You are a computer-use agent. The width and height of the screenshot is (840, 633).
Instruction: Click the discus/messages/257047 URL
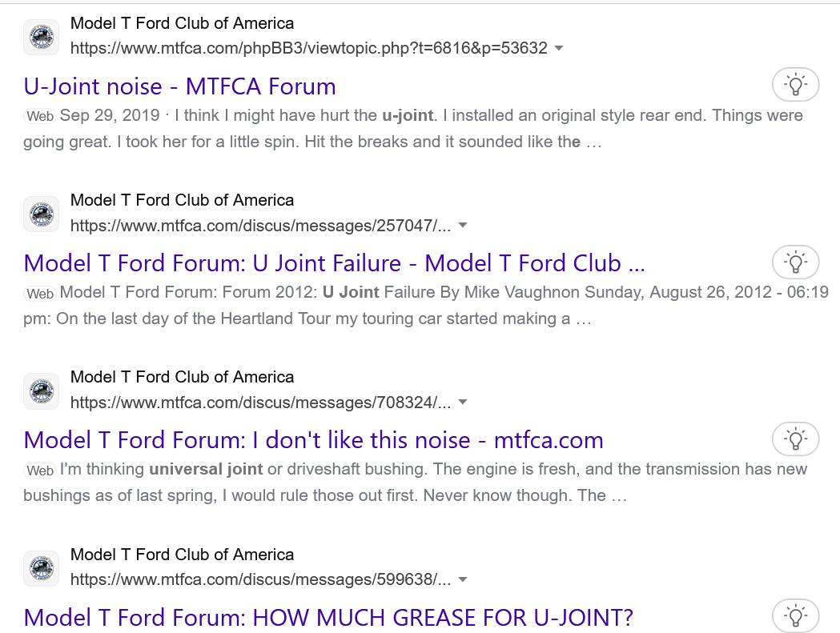coord(260,226)
